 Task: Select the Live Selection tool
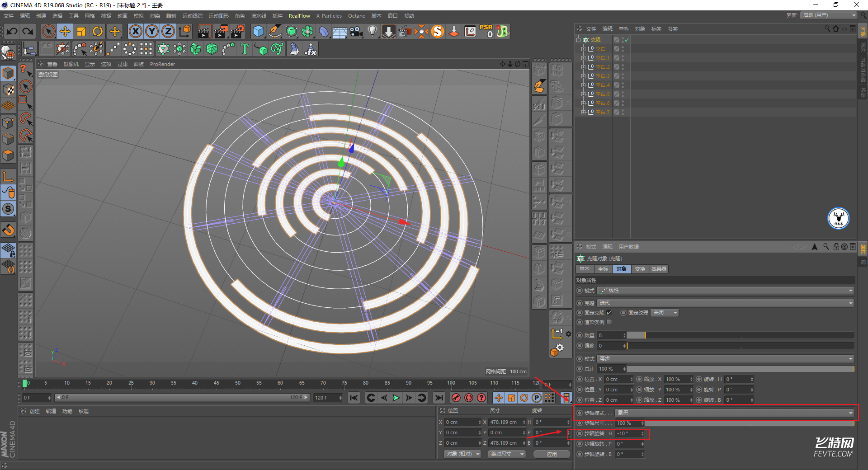coord(48,31)
